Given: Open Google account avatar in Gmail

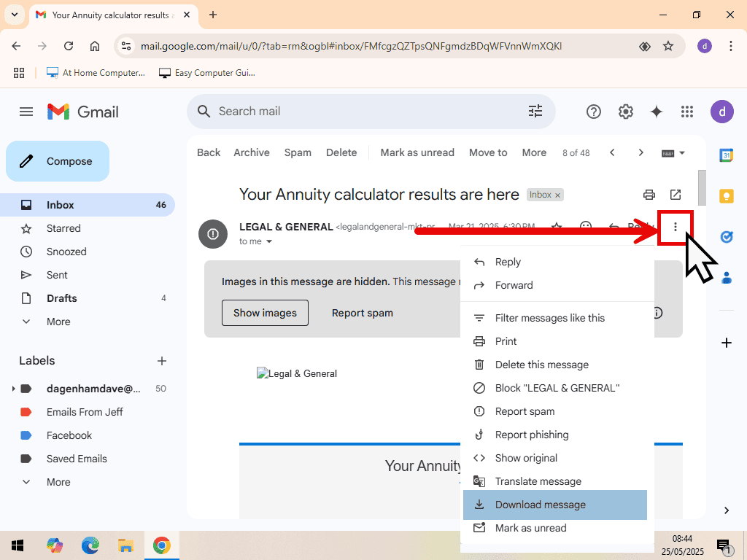Looking at the screenshot, I should point(721,112).
